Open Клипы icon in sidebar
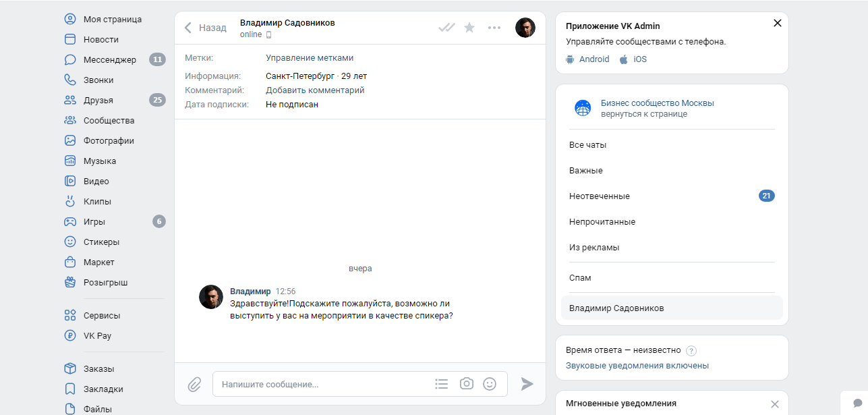Image resolution: width=868 pixels, height=415 pixels. coord(70,201)
